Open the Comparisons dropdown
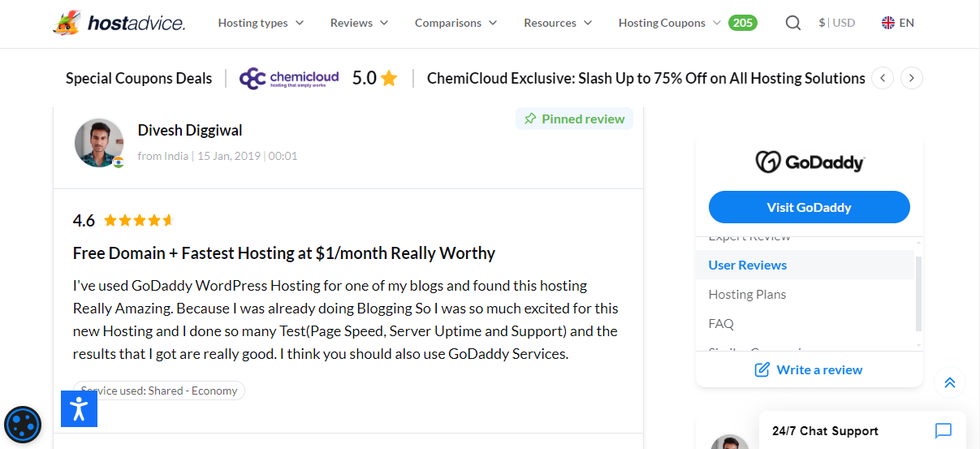Screen dimensions: 980x449 pos(455,23)
